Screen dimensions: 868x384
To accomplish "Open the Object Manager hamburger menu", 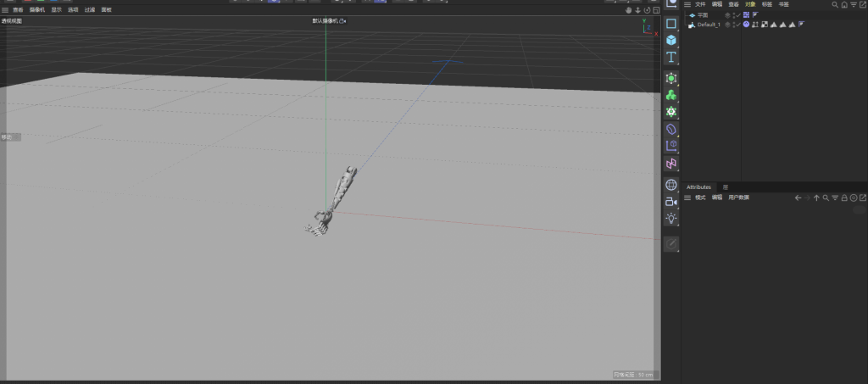I will pos(687,4).
